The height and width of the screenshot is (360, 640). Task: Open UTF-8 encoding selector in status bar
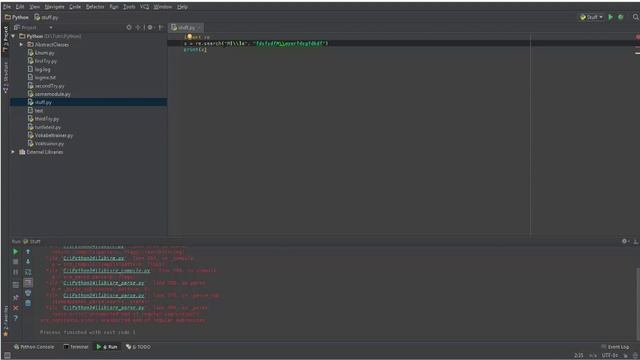click(610, 356)
